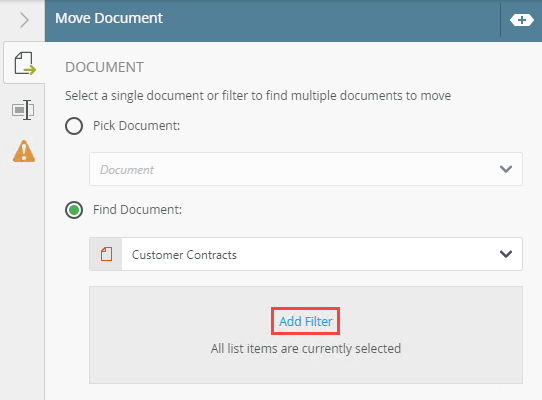542x400 pixels.
Task: Click the Pick Document label text
Action: point(137,125)
